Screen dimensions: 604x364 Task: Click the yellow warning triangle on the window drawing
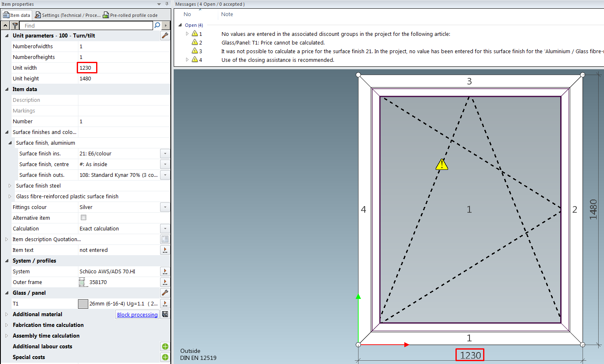[x=442, y=165]
